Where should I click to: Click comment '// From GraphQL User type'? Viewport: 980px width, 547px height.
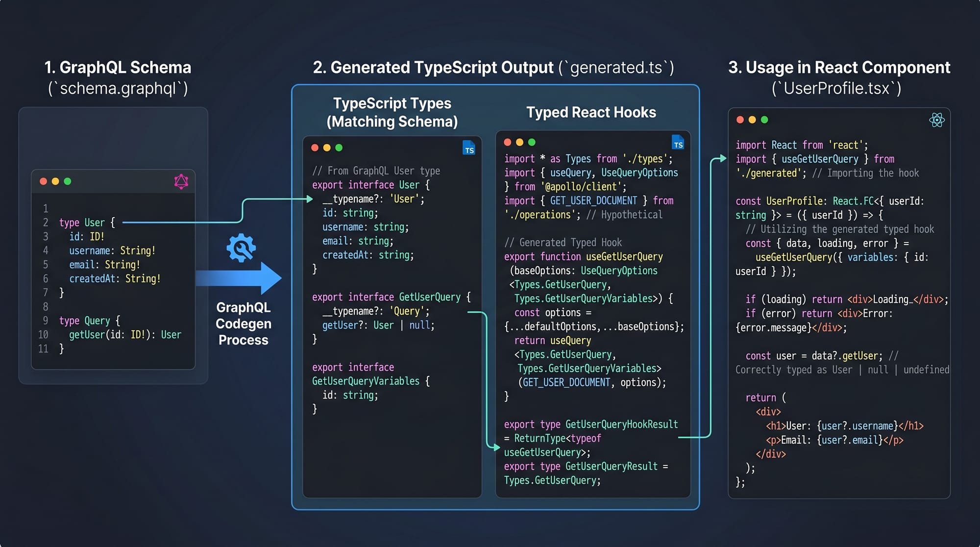point(376,171)
